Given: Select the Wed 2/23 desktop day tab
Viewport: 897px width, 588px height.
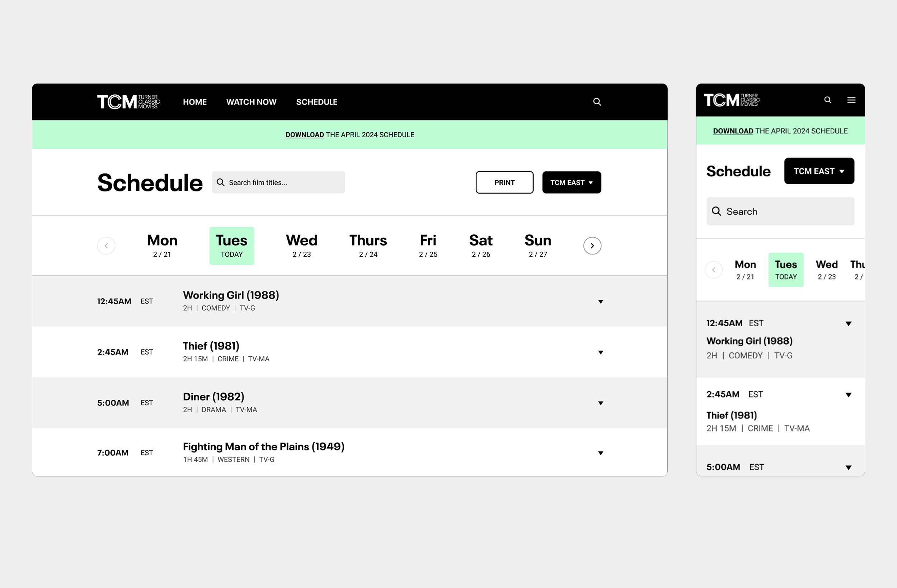Looking at the screenshot, I should point(301,246).
